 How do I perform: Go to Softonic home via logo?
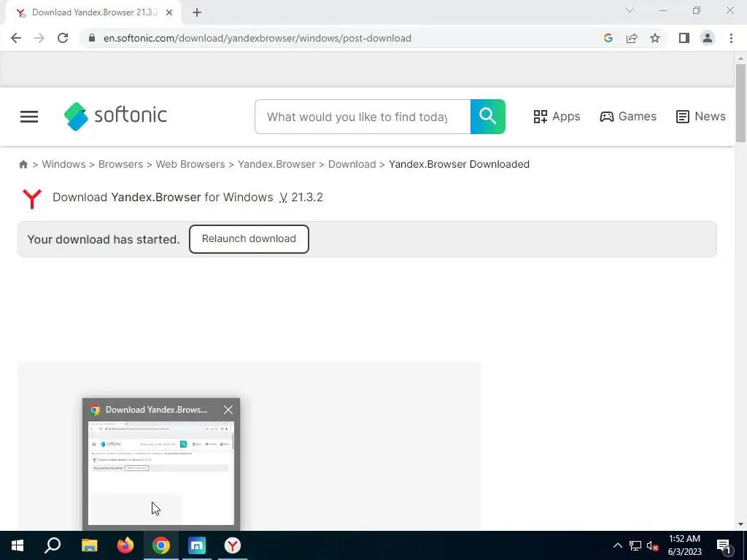click(115, 116)
